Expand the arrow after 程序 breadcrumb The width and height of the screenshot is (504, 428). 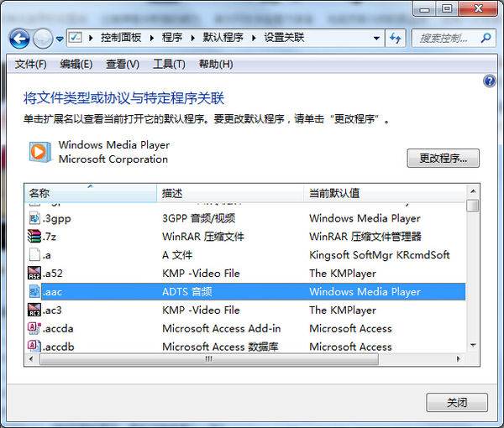[x=193, y=39]
